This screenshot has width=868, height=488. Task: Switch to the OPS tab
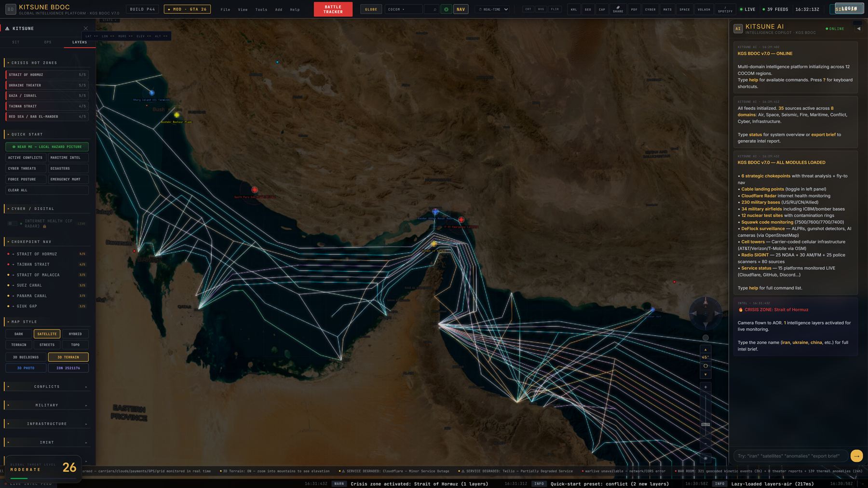click(x=48, y=42)
